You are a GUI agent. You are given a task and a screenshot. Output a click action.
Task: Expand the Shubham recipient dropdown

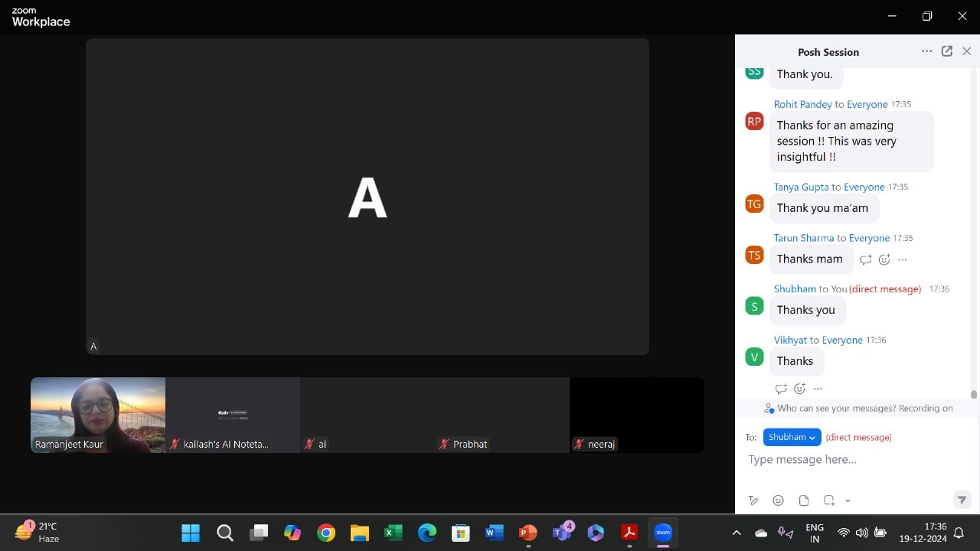tap(792, 437)
